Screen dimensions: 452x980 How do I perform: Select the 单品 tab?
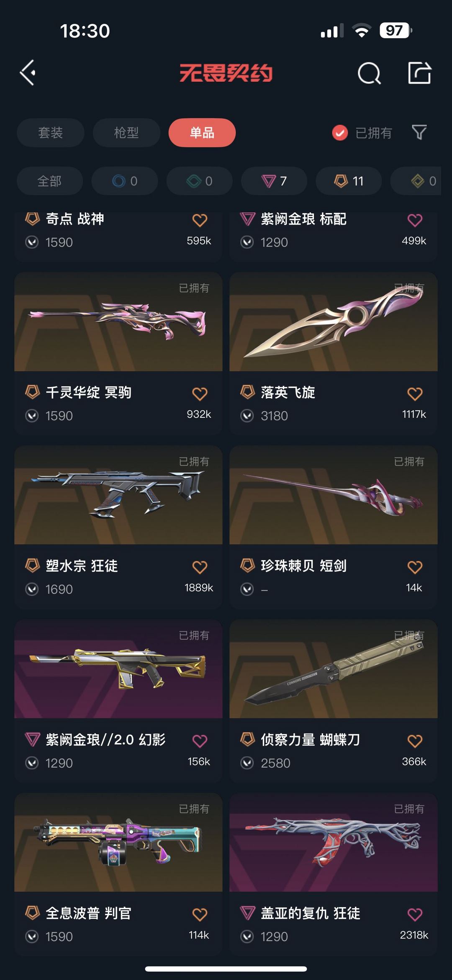pyautogui.click(x=202, y=133)
